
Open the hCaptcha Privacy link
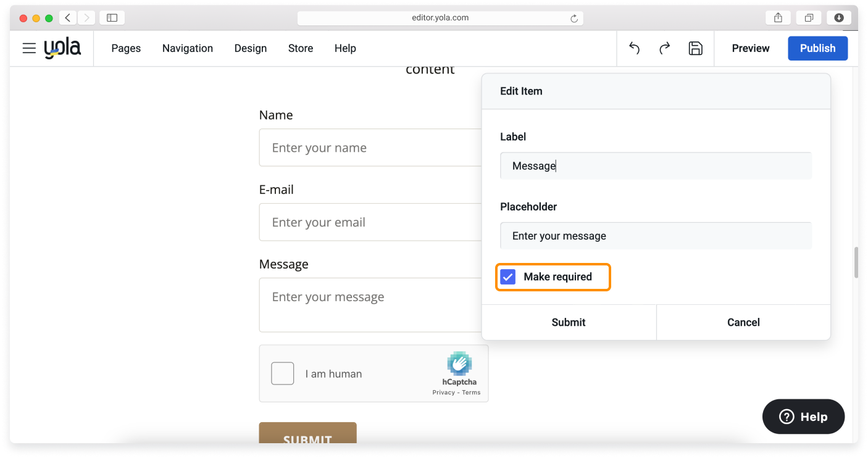pyautogui.click(x=443, y=393)
